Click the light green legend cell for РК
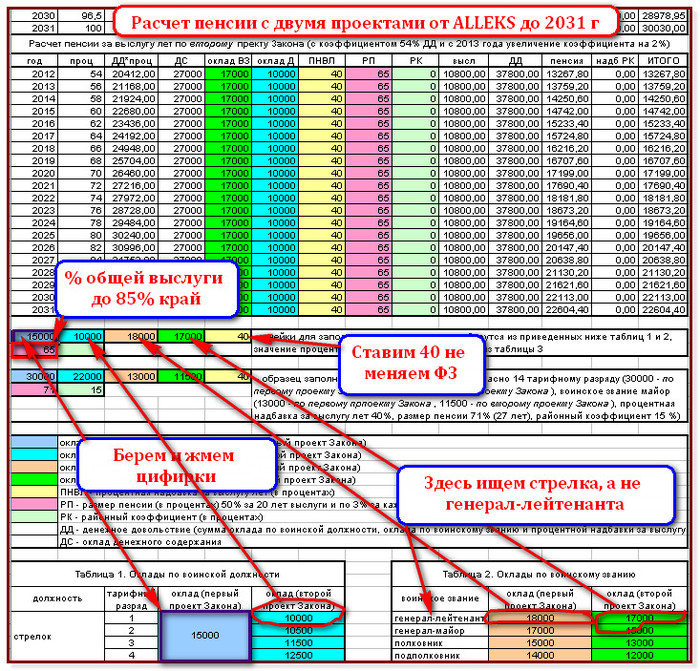Image resolution: width=700 pixels, height=671 pixels. pyautogui.click(x=34, y=517)
